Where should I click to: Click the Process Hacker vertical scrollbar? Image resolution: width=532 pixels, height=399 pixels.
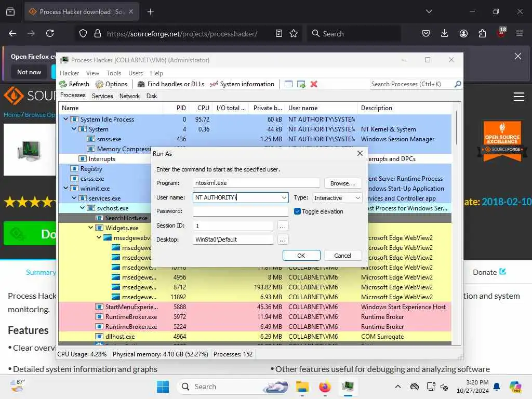click(457, 127)
